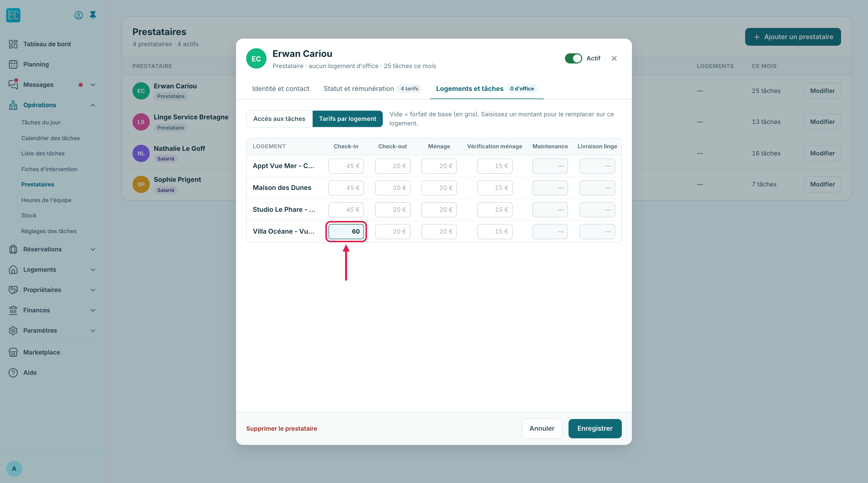This screenshot has height=483, width=868.
Task: Open Calendrier des tâches
Action: click(50, 138)
